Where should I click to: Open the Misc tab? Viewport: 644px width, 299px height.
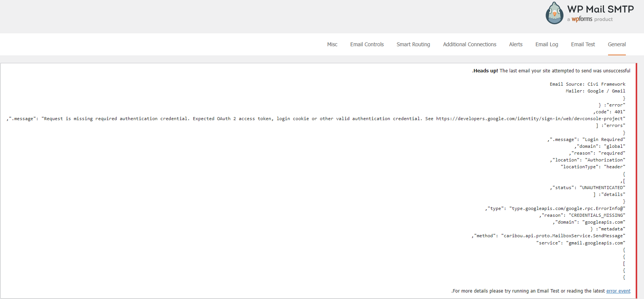(x=332, y=44)
